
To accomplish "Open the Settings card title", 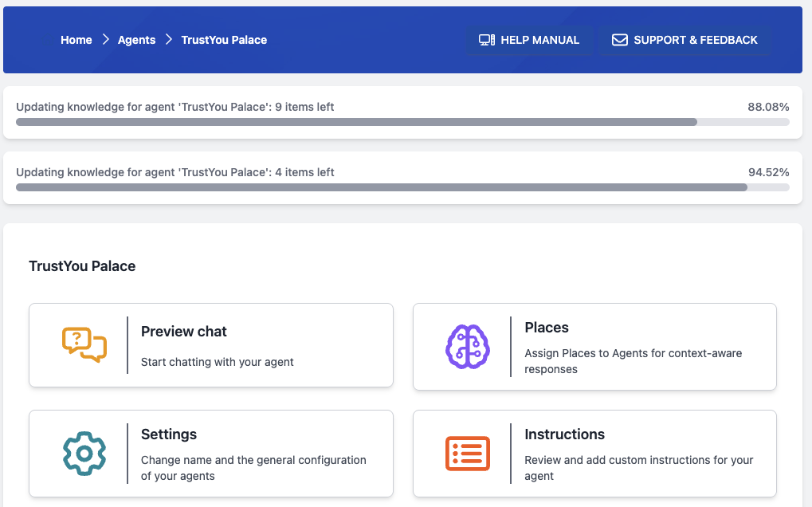I will (x=169, y=434).
